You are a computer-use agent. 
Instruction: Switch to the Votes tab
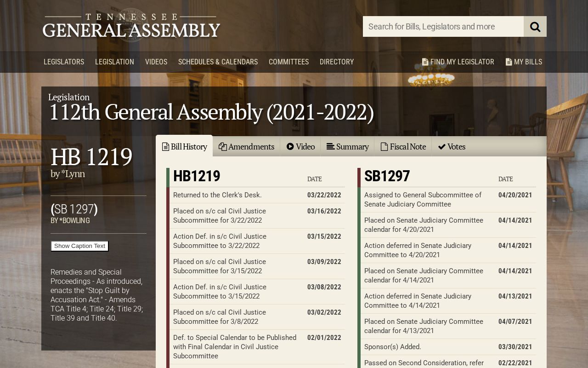coord(452,147)
